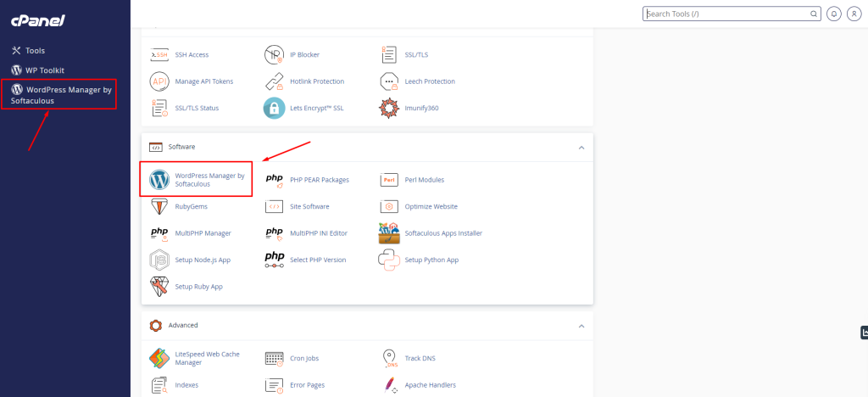The height and width of the screenshot is (397, 868).
Task: Open the RubyGems icon
Action: (x=159, y=206)
